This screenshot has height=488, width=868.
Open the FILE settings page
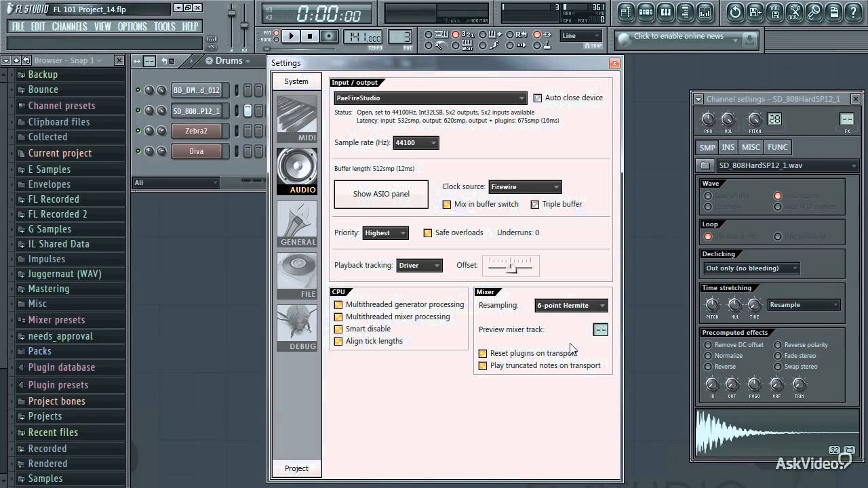tap(297, 276)
